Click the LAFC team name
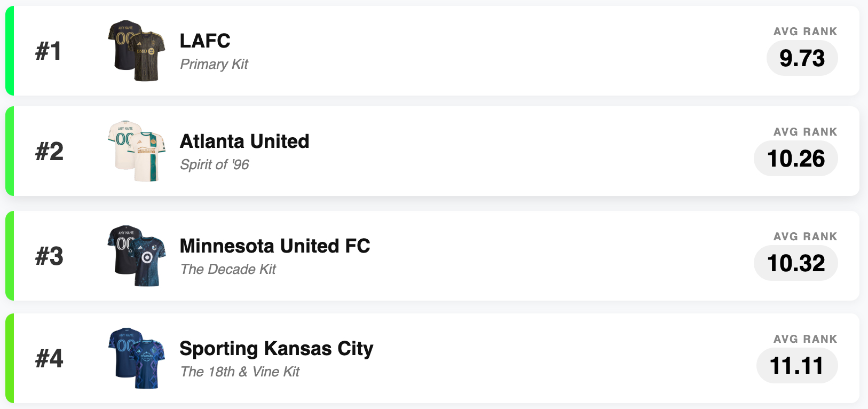 [205, 41]
